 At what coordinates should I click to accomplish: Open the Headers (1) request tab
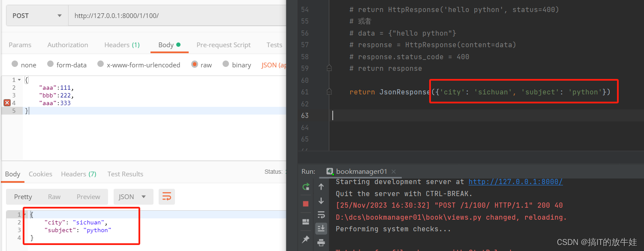(x=122, y=45)
